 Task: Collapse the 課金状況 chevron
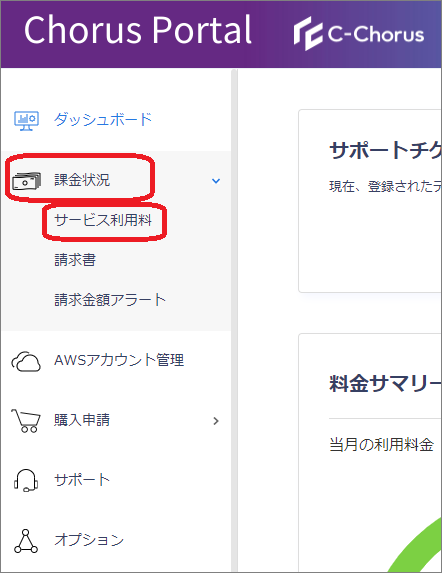point(216,181)
